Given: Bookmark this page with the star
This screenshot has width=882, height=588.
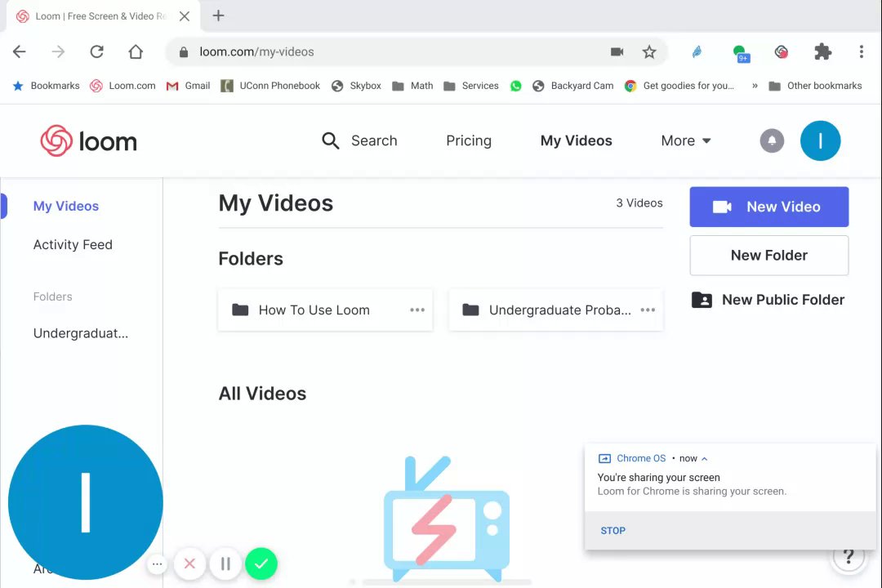Looking at the screenshot, I should coord(649,51).
